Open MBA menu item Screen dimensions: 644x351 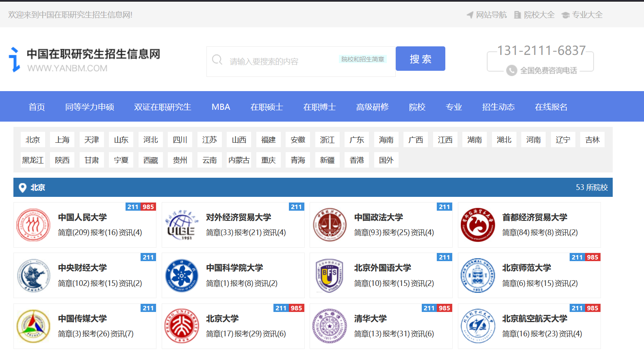(x=221, y=107)
